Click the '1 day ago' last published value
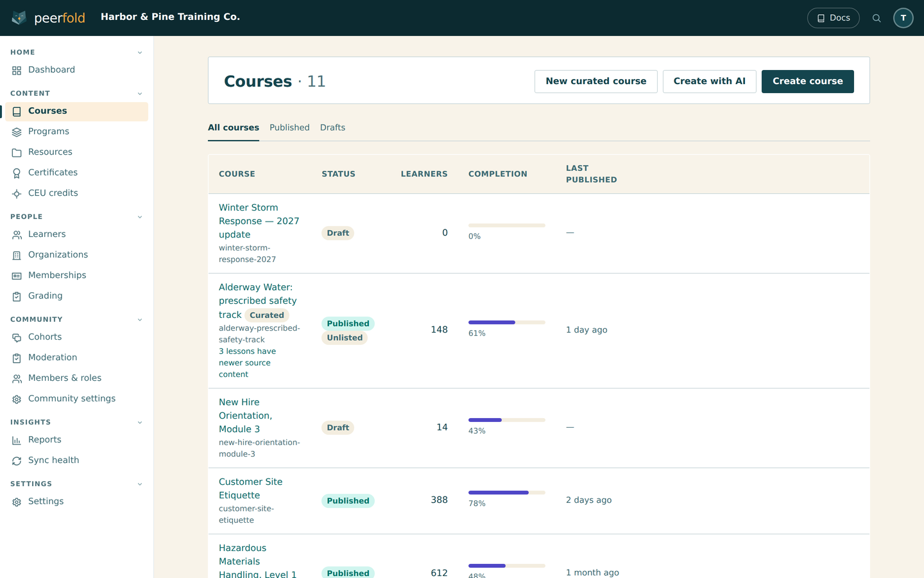 (x=586, y=330)
